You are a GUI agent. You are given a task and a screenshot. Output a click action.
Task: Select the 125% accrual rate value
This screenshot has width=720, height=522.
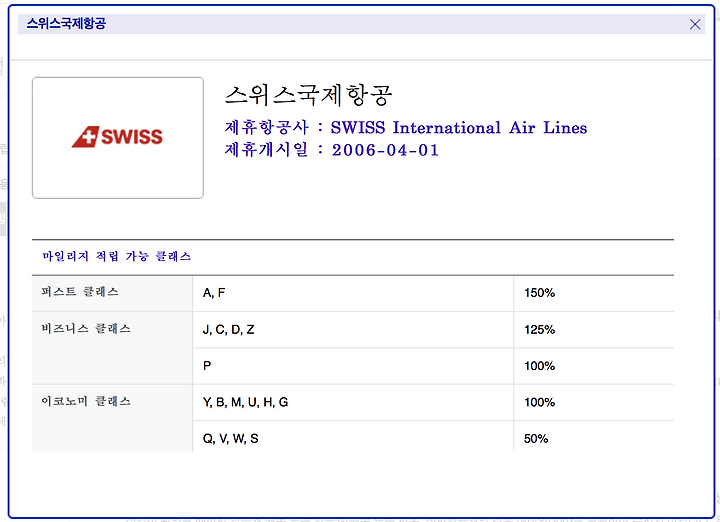pyautogui.click(x=540, y=330)
